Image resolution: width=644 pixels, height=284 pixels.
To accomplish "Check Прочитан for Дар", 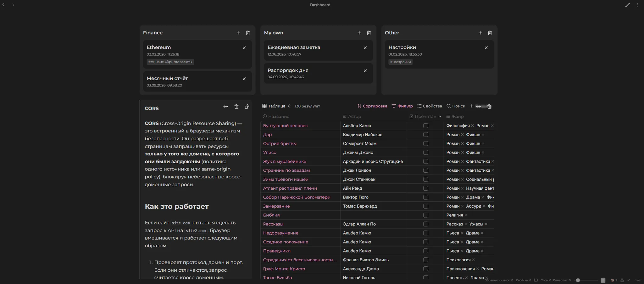I will pos(426,135).
